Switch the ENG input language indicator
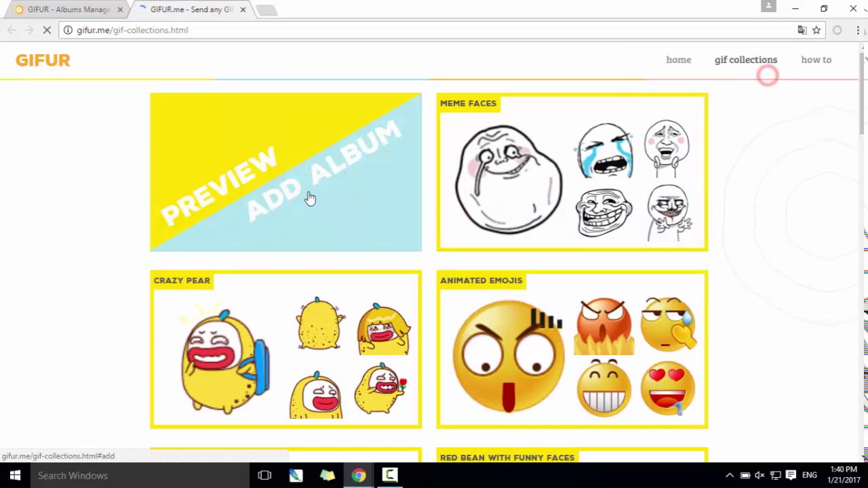 [809, 475]
